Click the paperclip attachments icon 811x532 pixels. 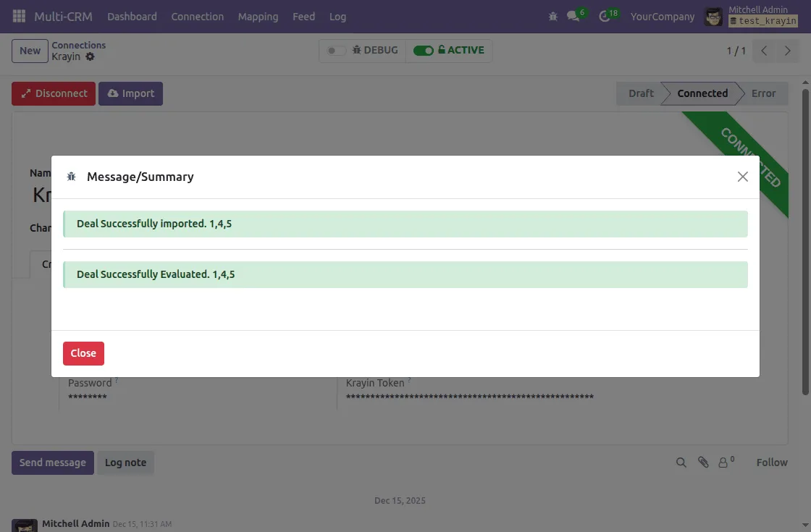703,463
